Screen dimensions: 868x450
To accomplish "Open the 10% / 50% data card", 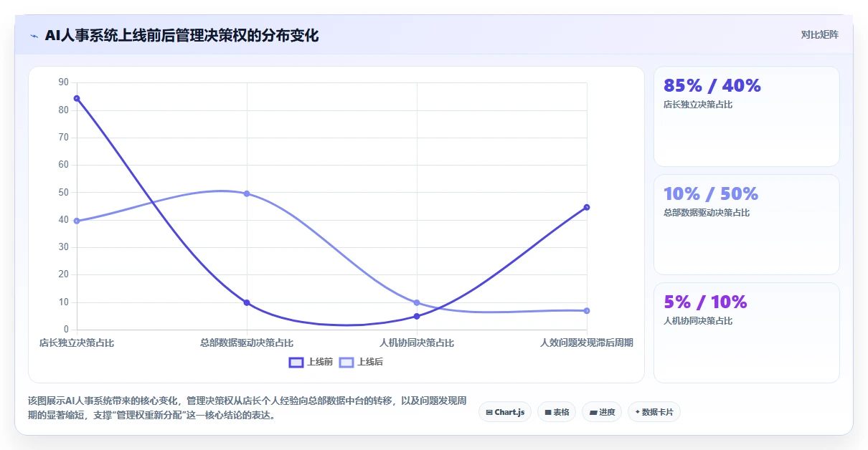I will point(746,224).
